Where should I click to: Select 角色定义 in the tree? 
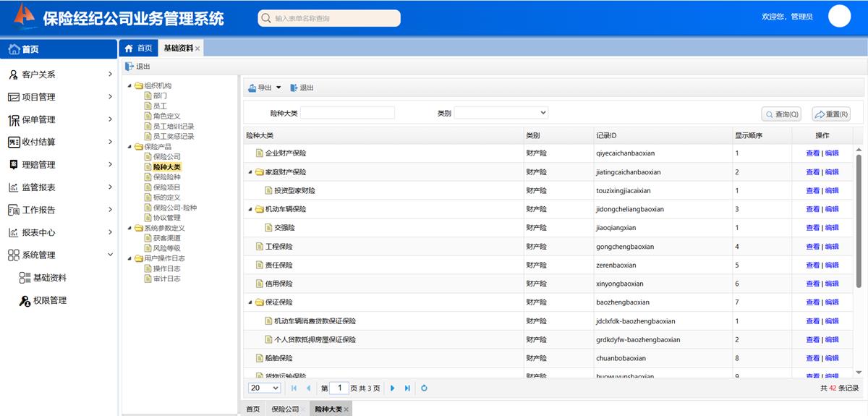tap(166, 116)
